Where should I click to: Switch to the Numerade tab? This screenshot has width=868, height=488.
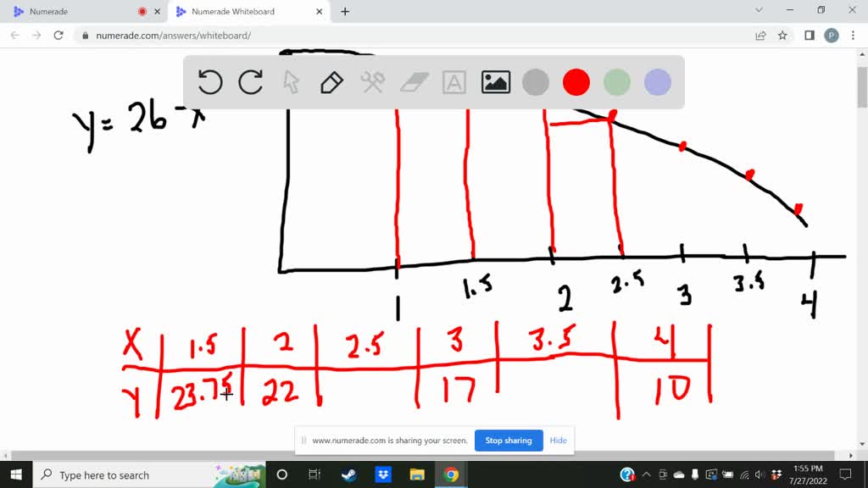68,12
